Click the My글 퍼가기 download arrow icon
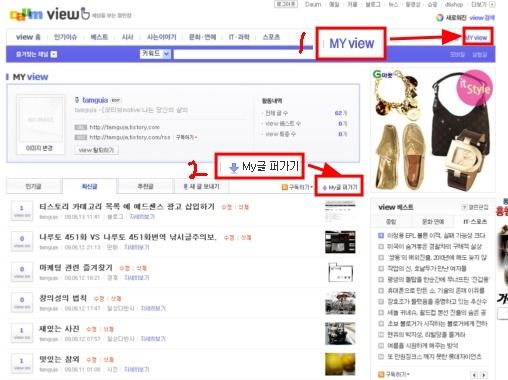This screenshot has width=508, height=380. pyautogui.click(x=324, y=188)
